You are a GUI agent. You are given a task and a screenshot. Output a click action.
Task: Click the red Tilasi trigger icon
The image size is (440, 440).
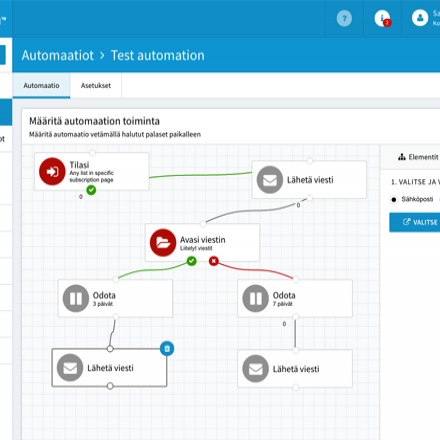click(52, 171)
